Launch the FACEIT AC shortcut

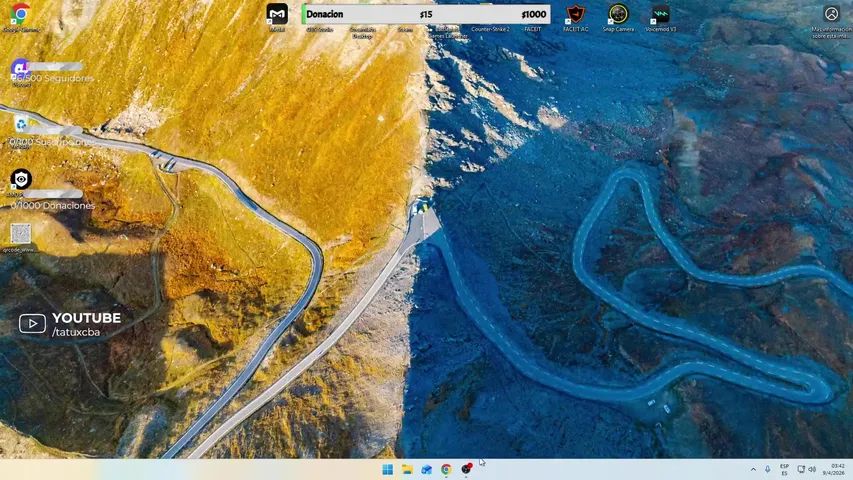(575, 17)
